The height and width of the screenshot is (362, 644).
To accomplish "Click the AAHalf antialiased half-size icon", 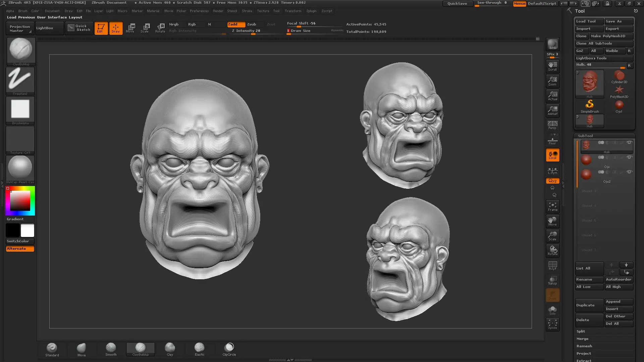I will (552, 110).
